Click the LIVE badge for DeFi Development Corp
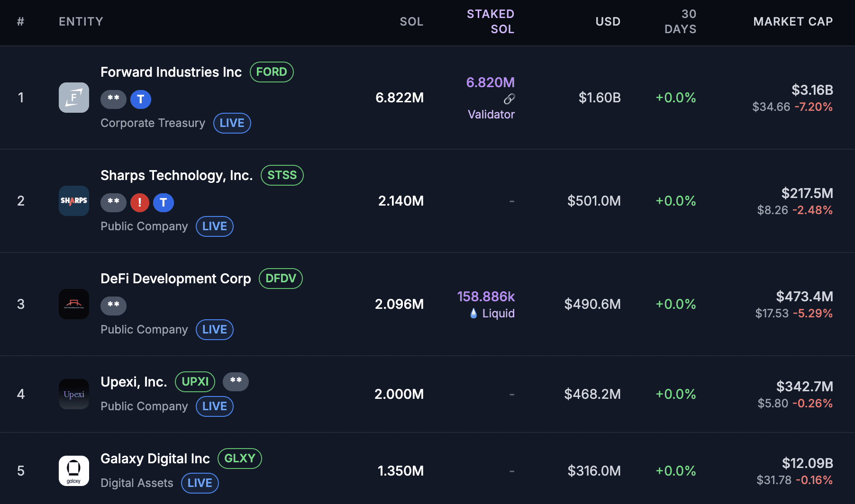 pos(215,330)
